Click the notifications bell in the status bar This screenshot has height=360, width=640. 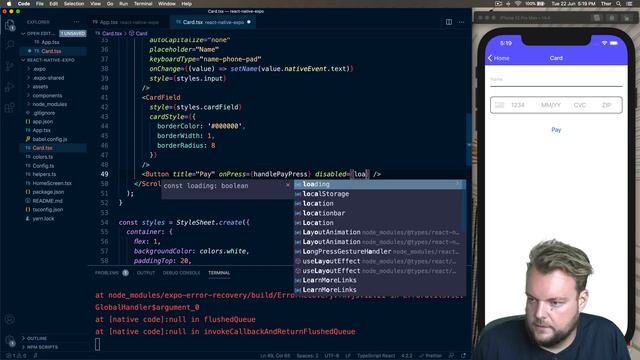[x=464, y=356]
